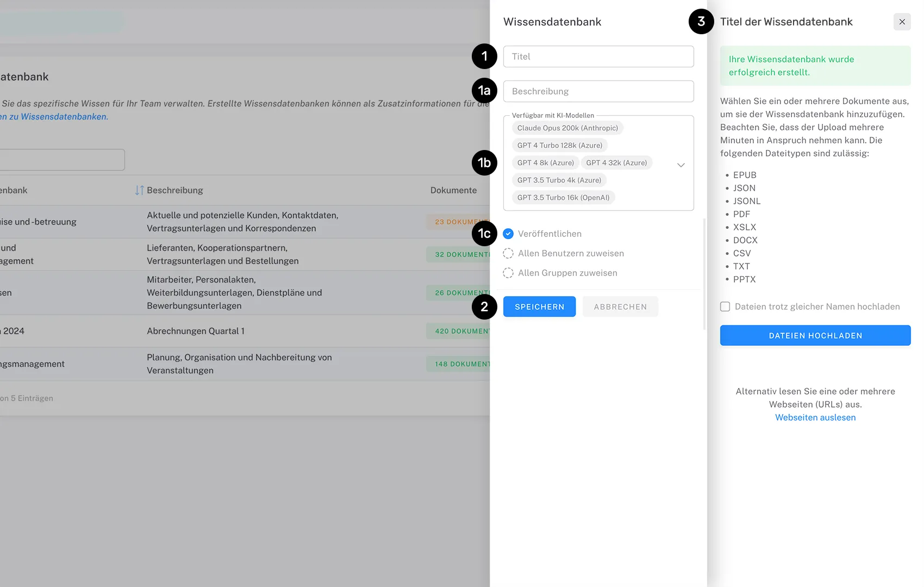Select the GPT 4 8k (Azure) model chip
Viewport: 924px width, 587px height.
coord(545,163)
